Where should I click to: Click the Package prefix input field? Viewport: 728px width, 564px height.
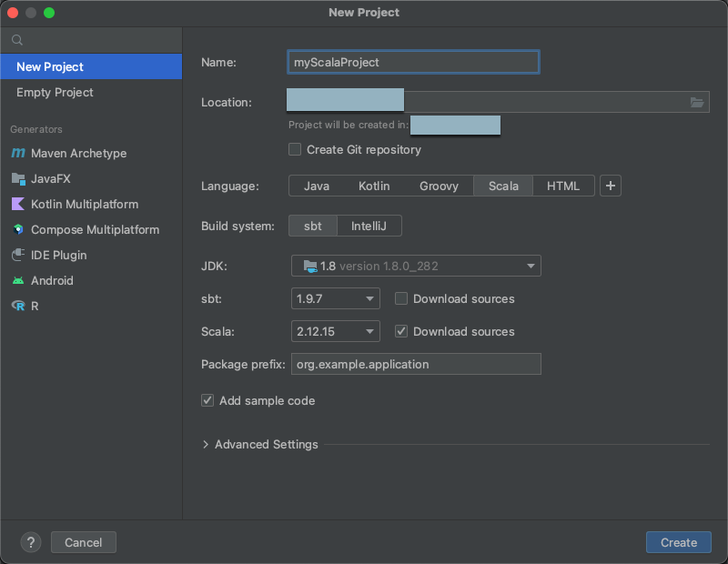pos(415,364)
